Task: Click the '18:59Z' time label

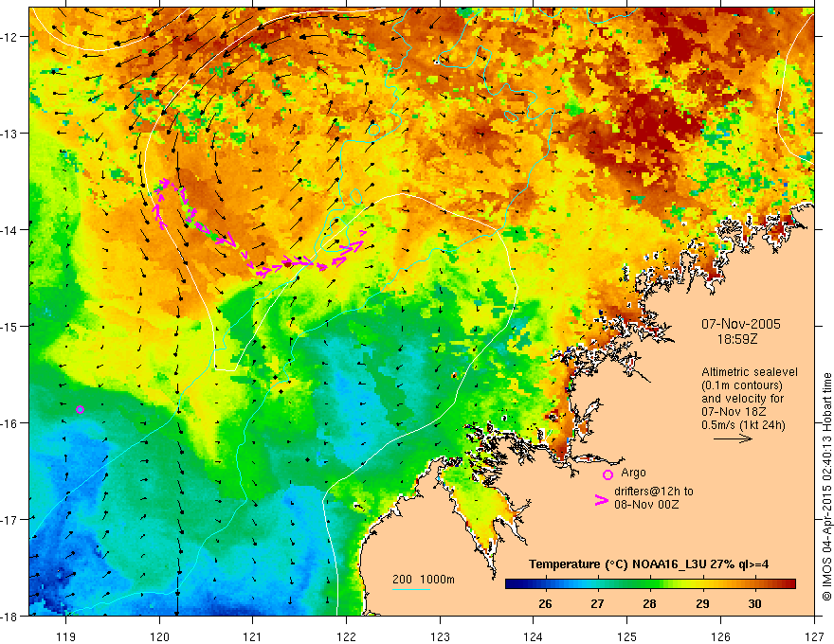Action: [736, 339]
